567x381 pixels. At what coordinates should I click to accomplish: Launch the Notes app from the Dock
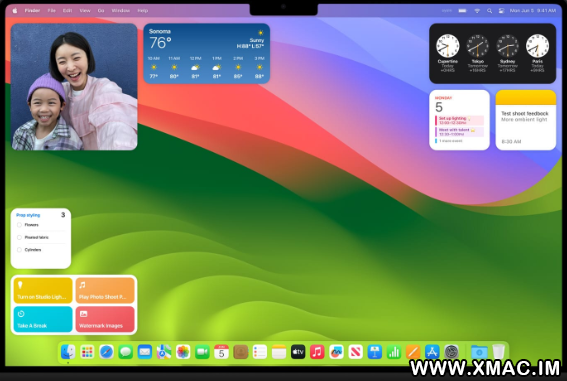click(x=279, y=352)
